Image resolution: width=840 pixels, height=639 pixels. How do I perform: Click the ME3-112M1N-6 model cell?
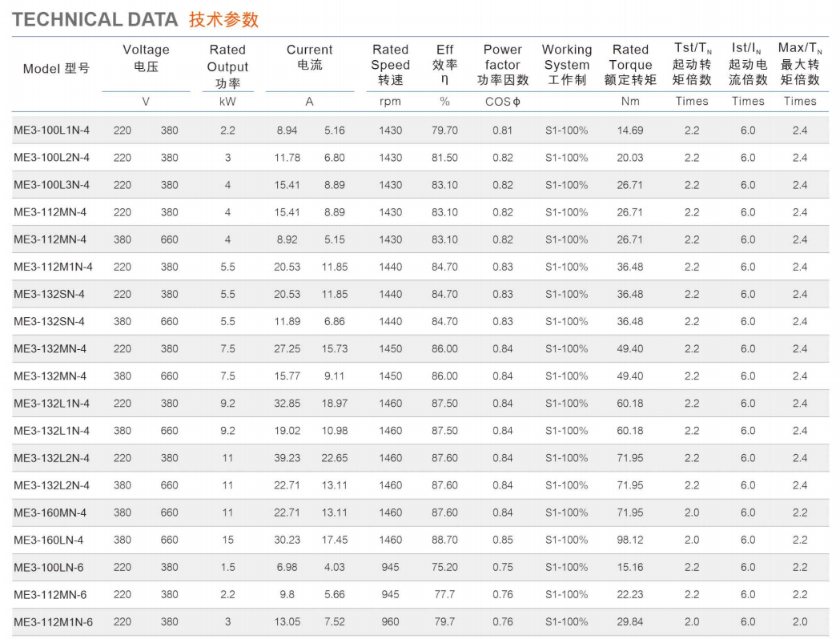pyautogui.click(x=53, y=621)
